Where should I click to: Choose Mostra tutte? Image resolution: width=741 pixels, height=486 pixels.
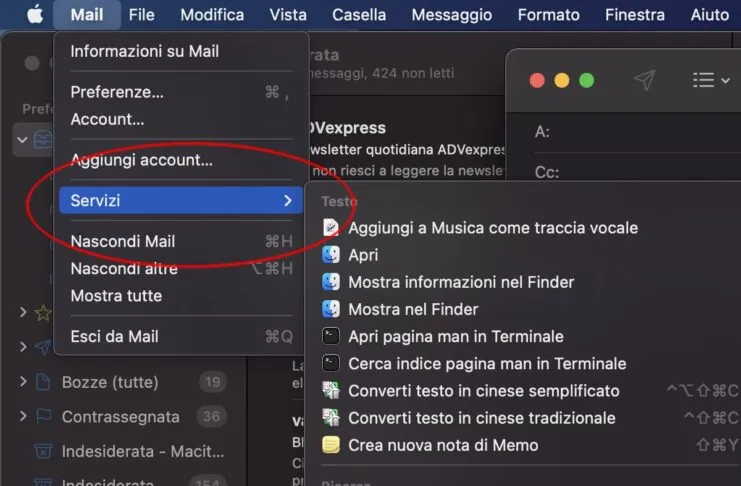point(181,296)
